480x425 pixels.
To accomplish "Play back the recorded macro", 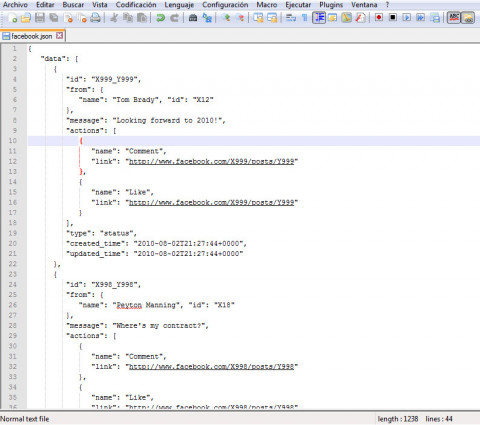I will 407,17.
